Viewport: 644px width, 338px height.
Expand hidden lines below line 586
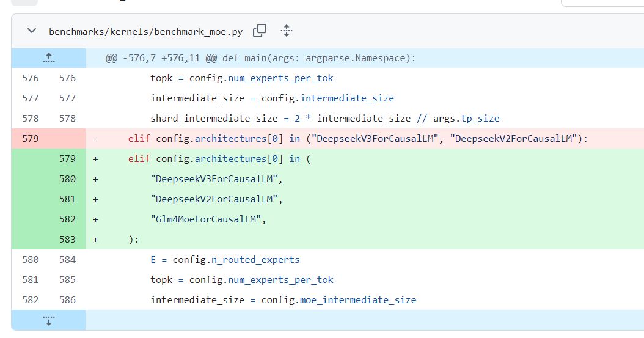48,320
